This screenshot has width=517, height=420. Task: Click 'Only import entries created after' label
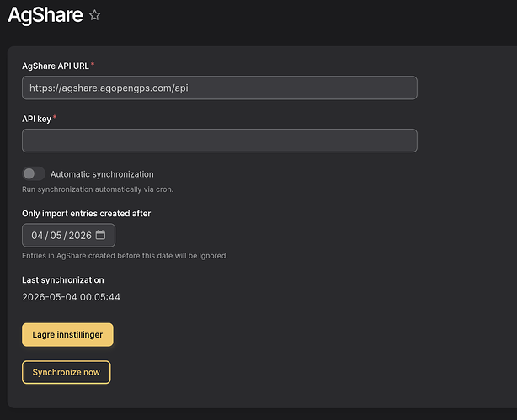pos(87,214)
